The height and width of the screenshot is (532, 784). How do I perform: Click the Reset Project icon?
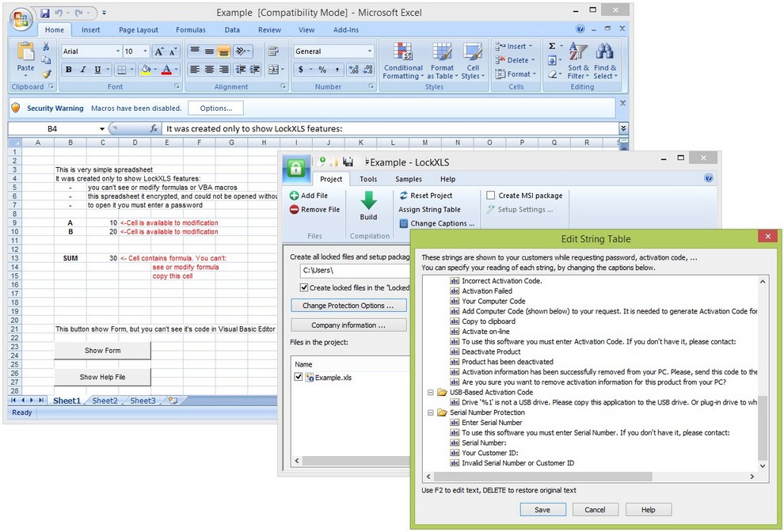coord(403,196)
